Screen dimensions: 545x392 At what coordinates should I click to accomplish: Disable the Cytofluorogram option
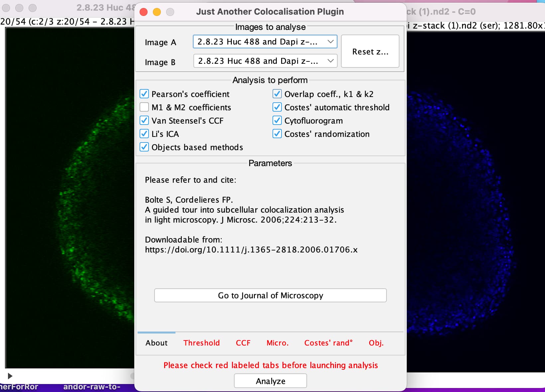(x=277, y=120)
